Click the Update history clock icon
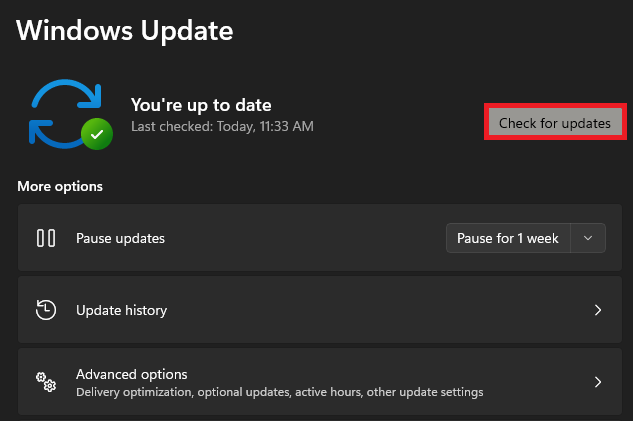The image size is (633, 421). coord(46,310)
